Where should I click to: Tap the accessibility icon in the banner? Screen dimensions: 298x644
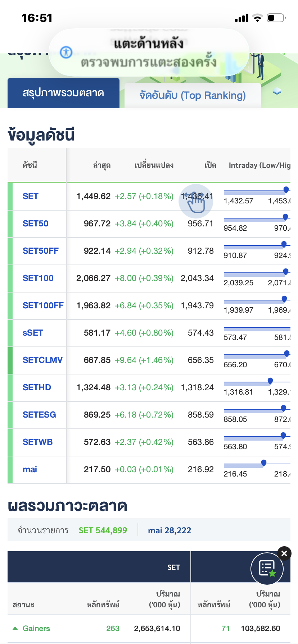(66, 52)
